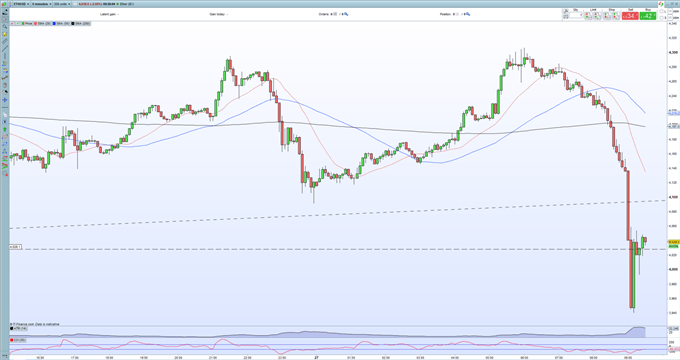Click the green Buy price button

[x=648, y=16]
